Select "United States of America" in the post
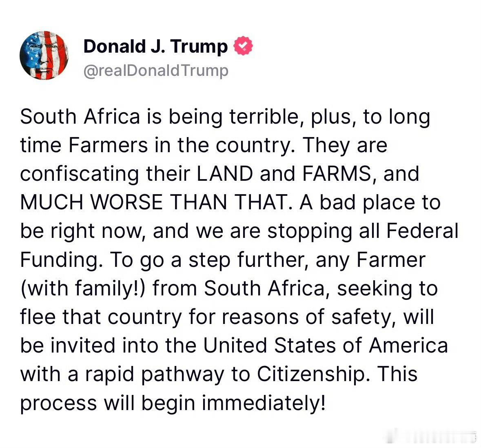 click(326, 346)
